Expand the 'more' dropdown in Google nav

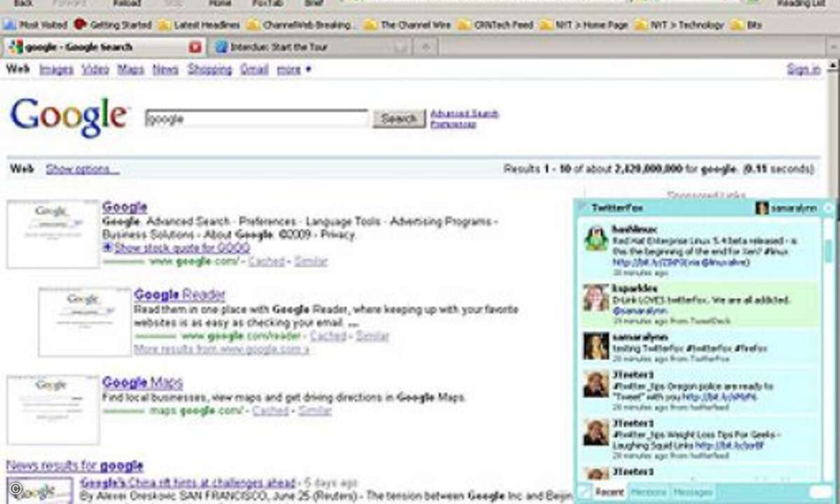[294, 69]
